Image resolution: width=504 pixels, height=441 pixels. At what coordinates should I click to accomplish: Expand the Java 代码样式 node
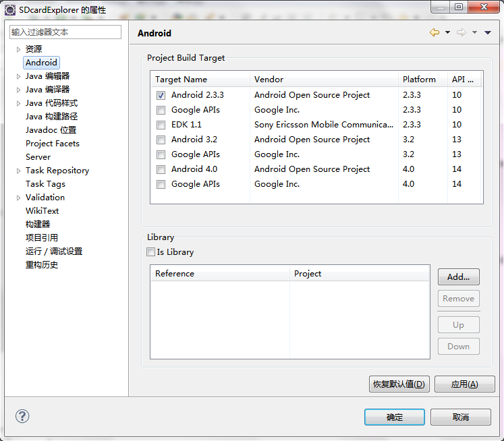(x=18, y=103)
